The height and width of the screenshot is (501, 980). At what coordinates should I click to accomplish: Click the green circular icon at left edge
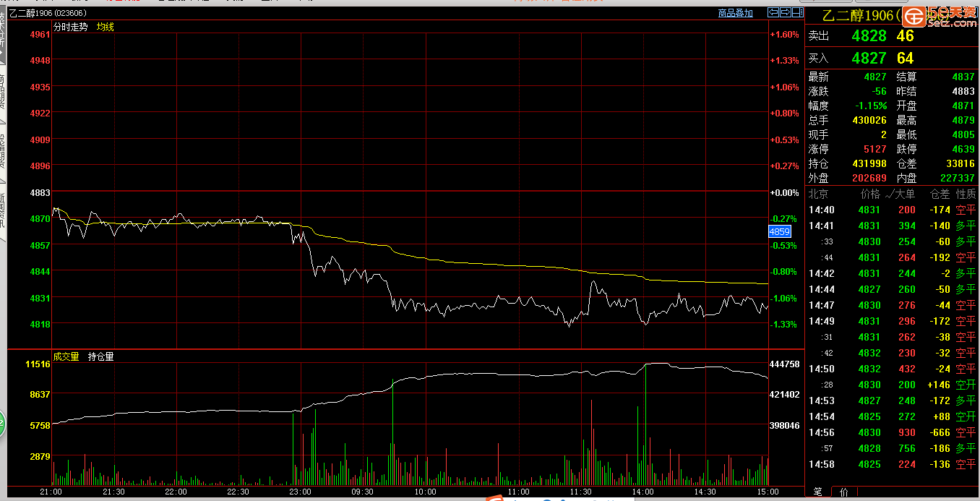click(x=2, y=424)
